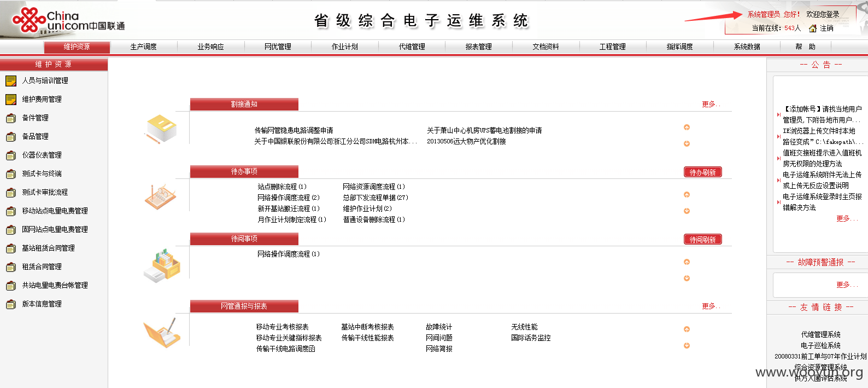Image resolution: width=868 pixels, height=388 pixels.
Task: Click the icon beside 移动站点电量电费管理
Action: point(11,211)
